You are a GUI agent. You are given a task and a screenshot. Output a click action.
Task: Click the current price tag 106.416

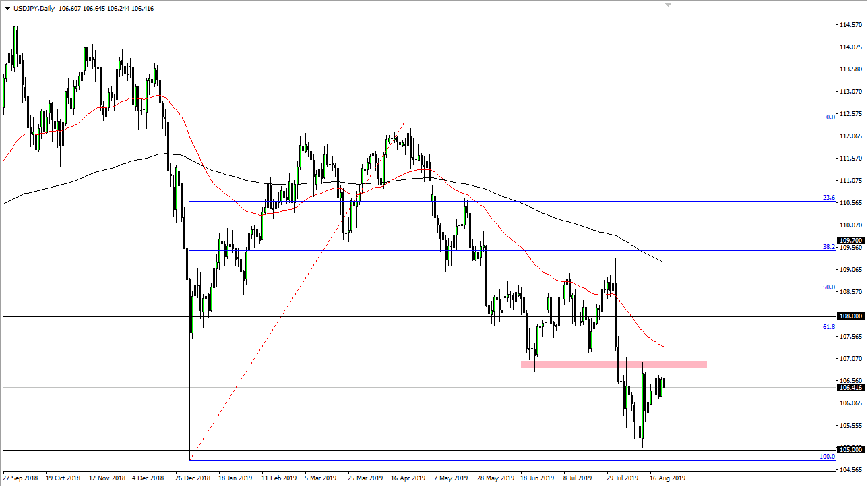point(850,388)
